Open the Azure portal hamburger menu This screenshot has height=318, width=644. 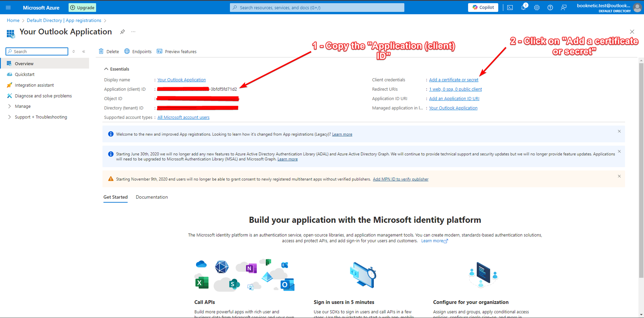tap(8, 7)
